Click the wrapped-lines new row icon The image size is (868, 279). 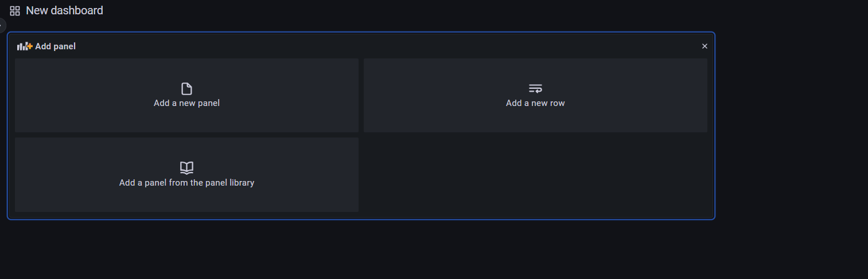point(535,89)
